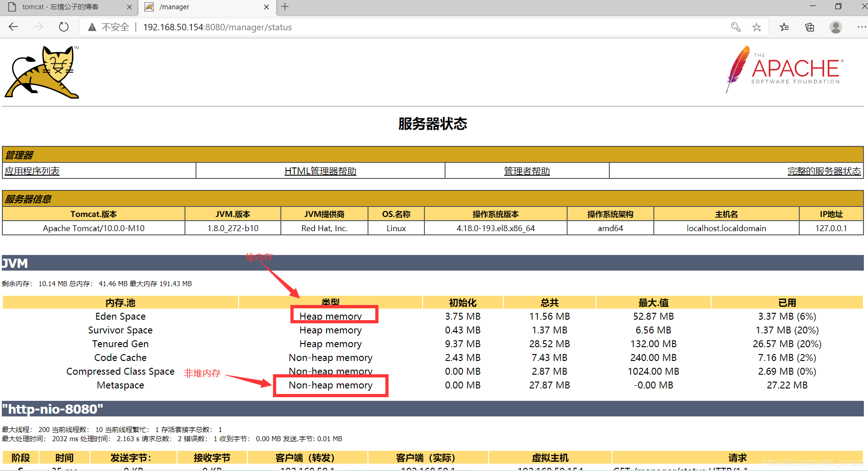Open the zoom magnifier icon
Viewport: 868px width, 471px height.
click(x=736, y=27)
